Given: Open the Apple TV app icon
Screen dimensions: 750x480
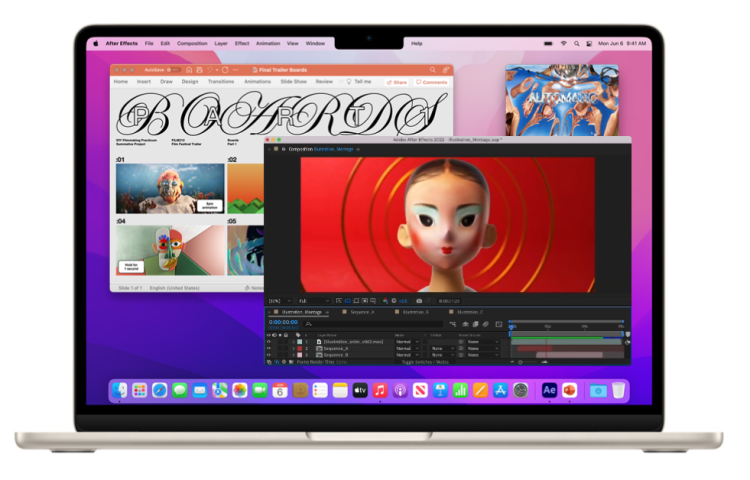Looking at the screenshot, I should point(360,390).
